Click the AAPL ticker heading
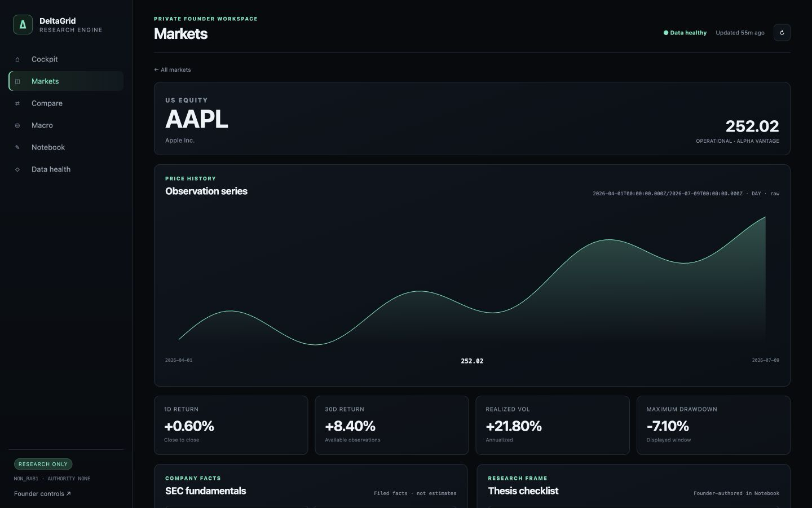Viewport: 812px width, 508px height. [x=197, y=119]
